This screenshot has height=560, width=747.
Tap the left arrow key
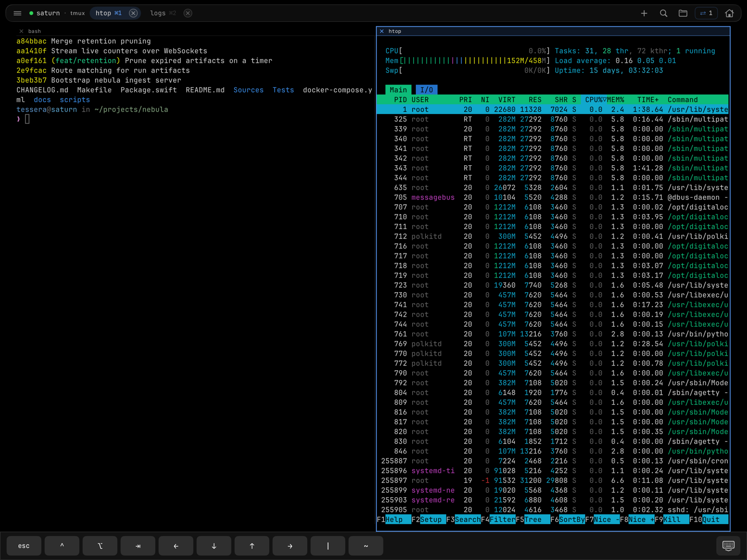[176, 546]
